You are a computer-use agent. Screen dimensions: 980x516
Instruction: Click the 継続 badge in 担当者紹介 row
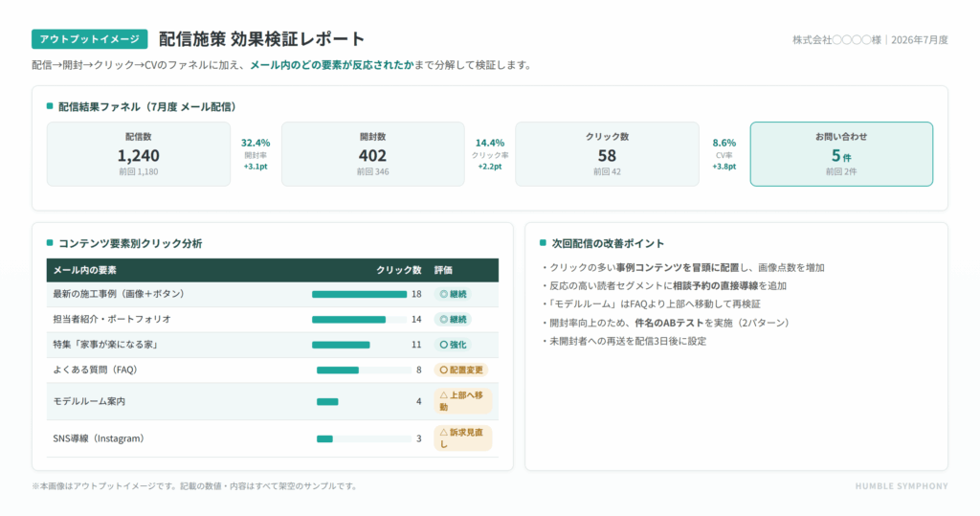pos(453,320)
